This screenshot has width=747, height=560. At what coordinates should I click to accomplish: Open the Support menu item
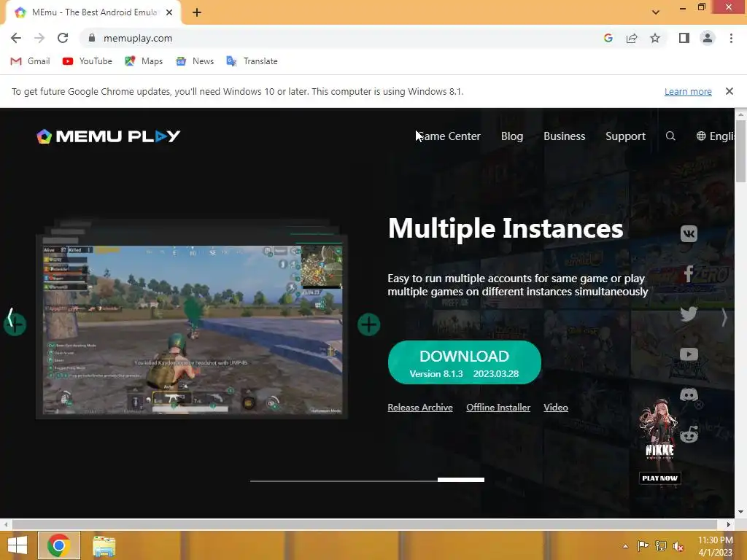point(625,136)
